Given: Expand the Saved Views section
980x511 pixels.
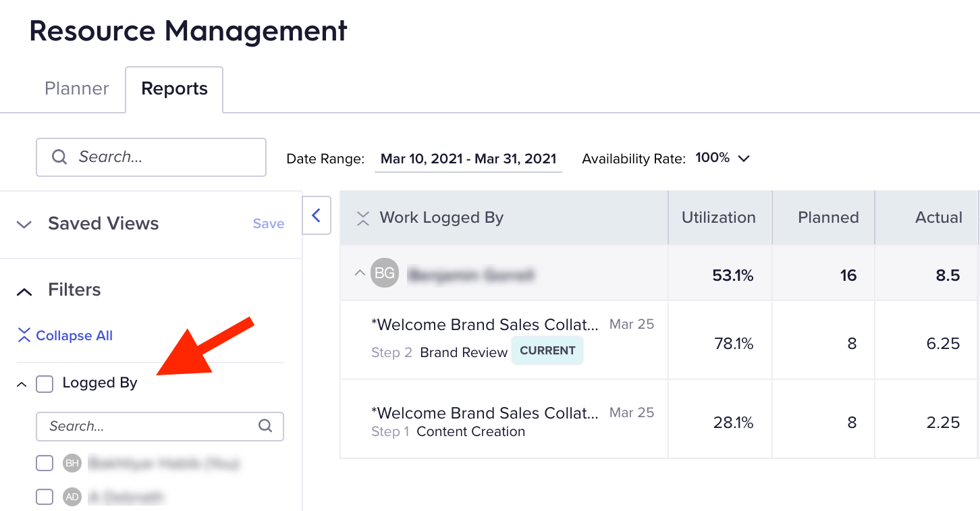Looking at the screenshot, I should pyautogui.click(x=24, y=224).
